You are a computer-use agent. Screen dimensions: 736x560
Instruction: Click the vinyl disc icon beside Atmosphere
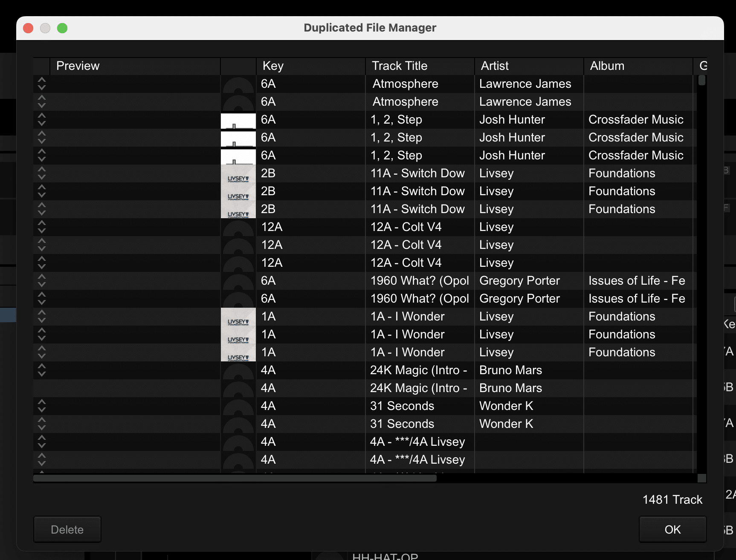point(238,84)
